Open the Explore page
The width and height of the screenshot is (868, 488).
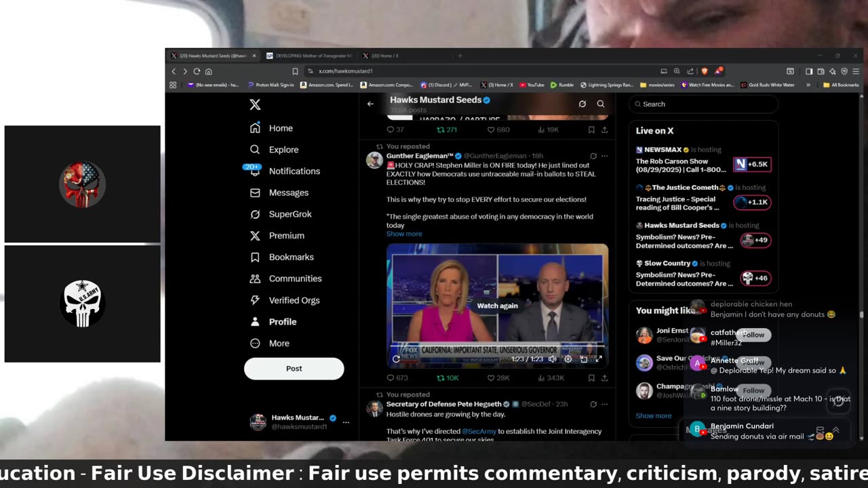[274, 150]
